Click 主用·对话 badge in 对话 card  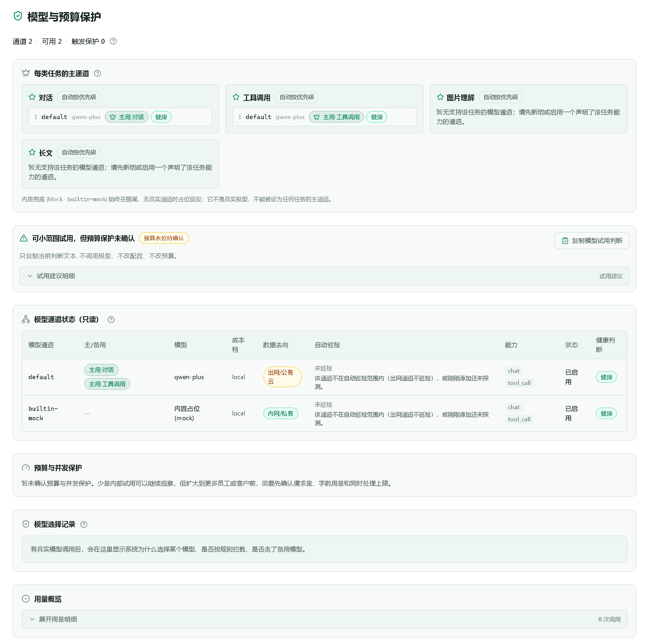127,117
